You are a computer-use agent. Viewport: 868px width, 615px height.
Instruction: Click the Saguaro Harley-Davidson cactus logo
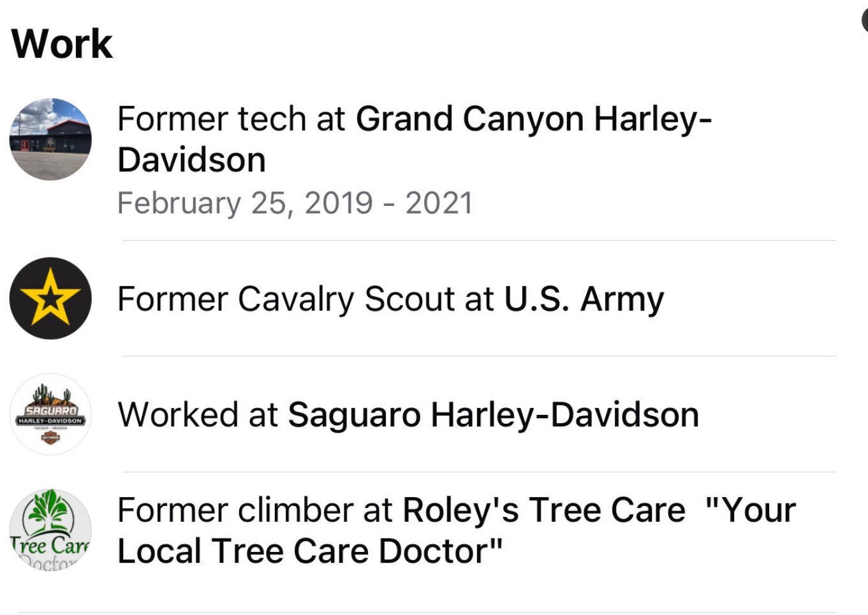pos(50,414)
